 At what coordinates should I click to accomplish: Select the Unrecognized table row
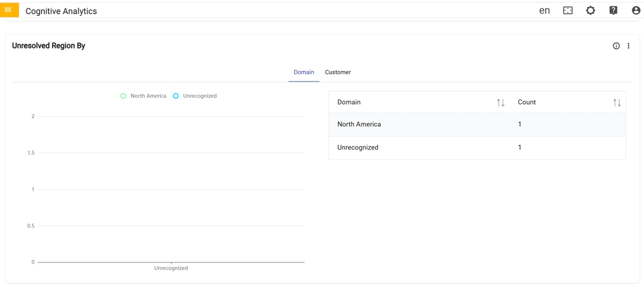click(x=477, y=148)
